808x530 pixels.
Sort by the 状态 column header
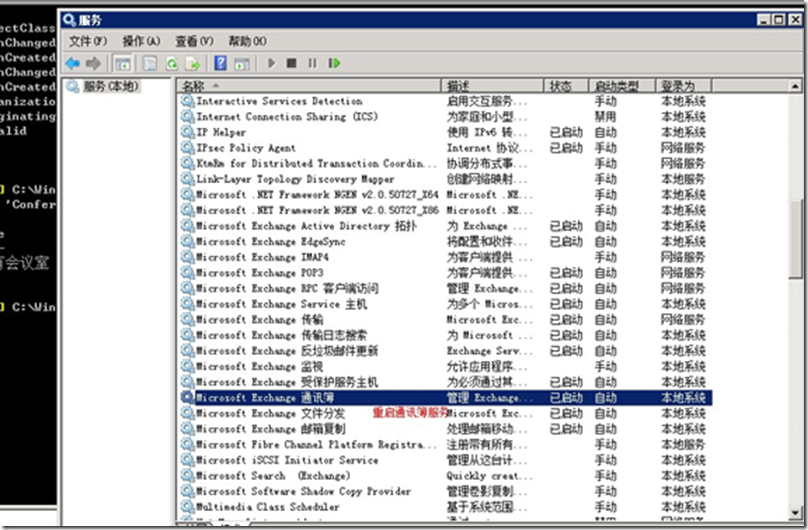coord(566,86)
